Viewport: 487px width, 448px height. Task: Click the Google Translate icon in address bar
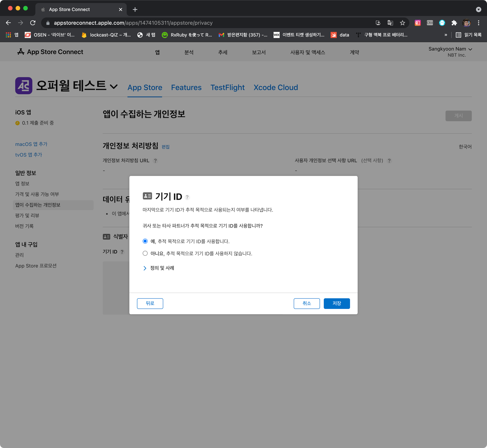click(390, 23)
